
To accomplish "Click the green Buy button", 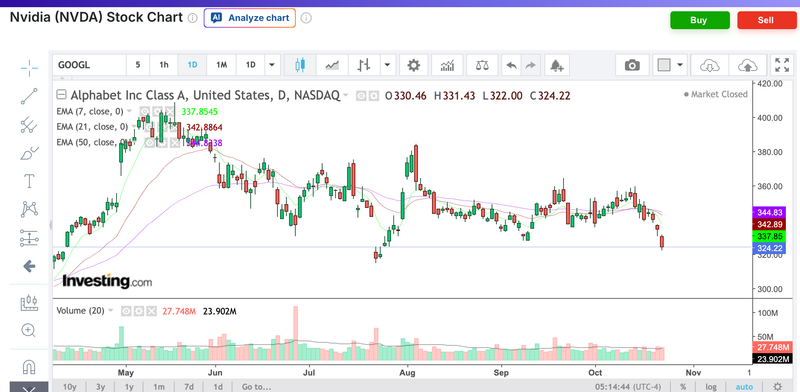I will click(700, 20).
